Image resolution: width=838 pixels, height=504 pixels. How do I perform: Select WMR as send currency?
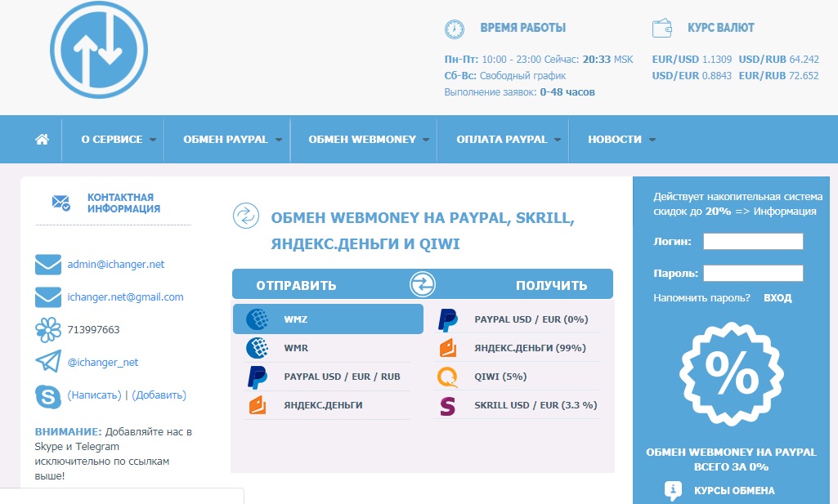[327, 347]
